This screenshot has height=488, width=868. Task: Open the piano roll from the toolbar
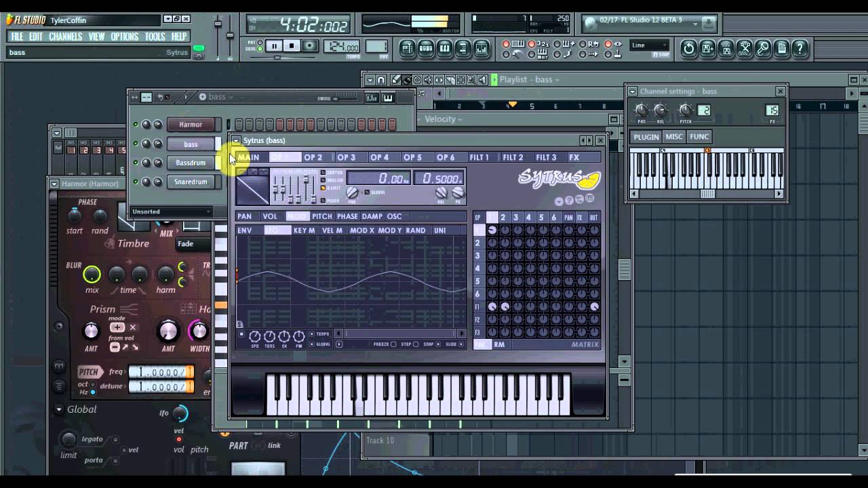coord(444,48)
